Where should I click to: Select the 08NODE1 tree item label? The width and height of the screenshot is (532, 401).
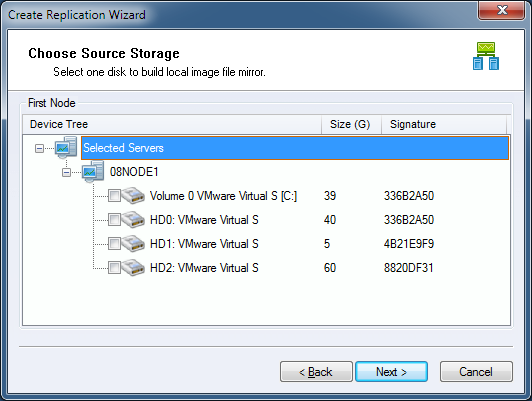click(134, 172)
